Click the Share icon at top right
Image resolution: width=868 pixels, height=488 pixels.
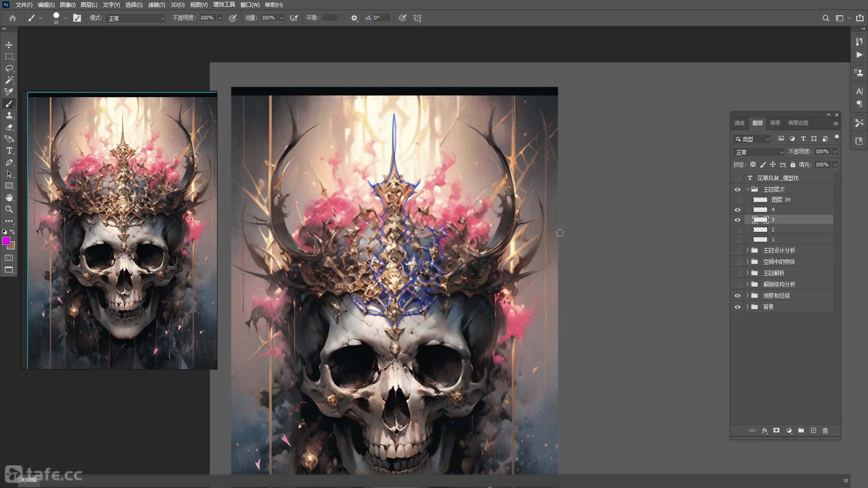(860, 18)
